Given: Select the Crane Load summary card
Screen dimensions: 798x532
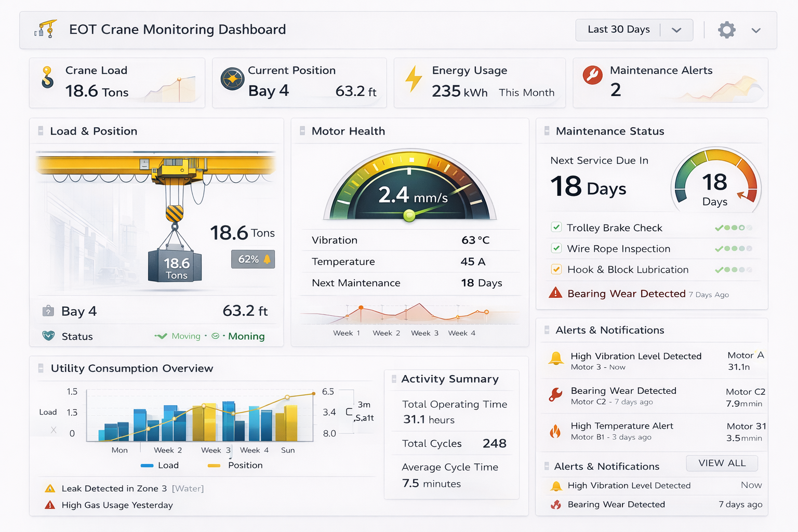Looking at the screenshot, I should coord(117,83).
